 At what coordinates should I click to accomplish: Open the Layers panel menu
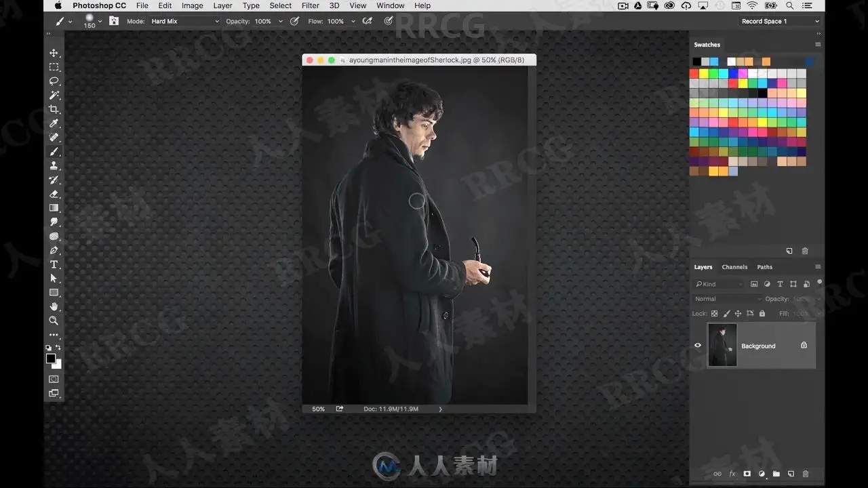818,267
